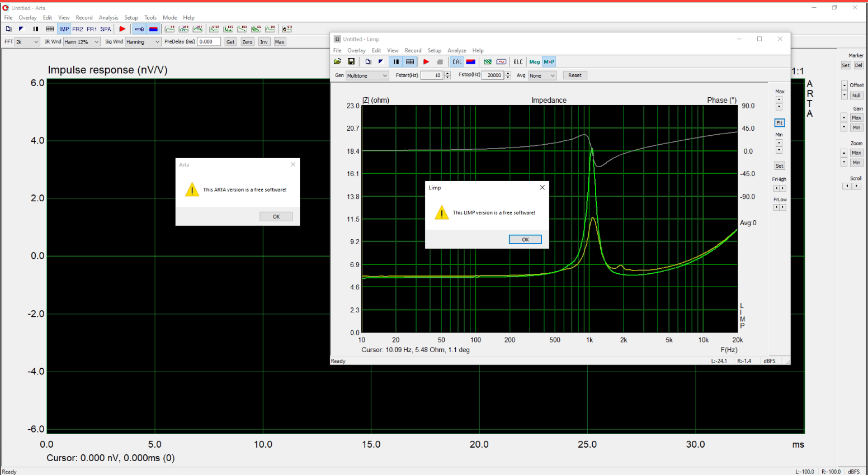The width and height of the screenshot is (868, 475).
Task: Click the Zoom Min button in ARTA
Action: click(856, 163)
